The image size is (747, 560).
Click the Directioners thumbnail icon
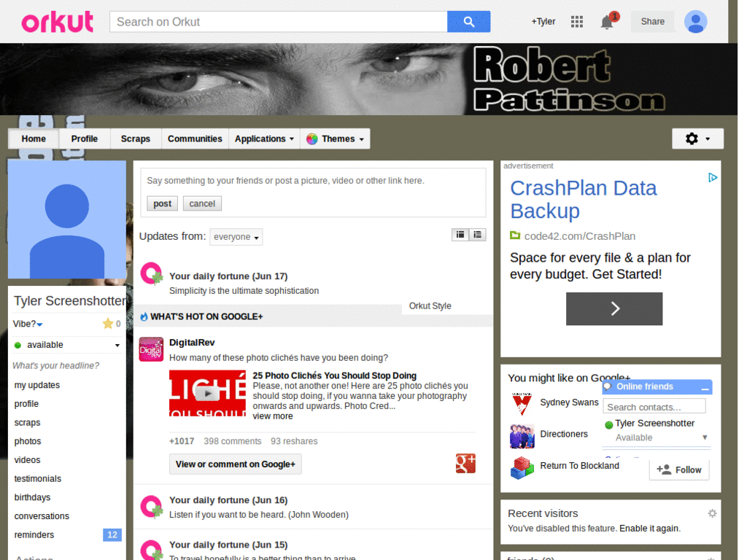(522, 436)
